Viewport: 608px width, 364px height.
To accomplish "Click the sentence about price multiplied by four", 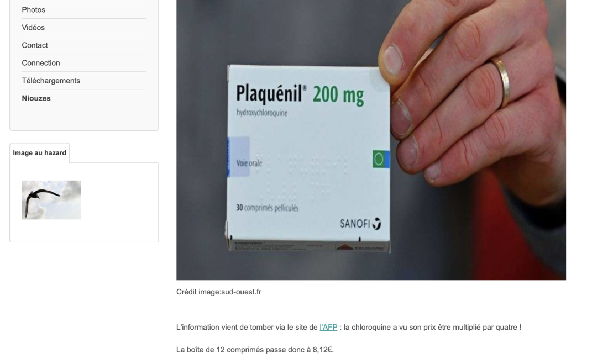I will [x=349, y=327].
